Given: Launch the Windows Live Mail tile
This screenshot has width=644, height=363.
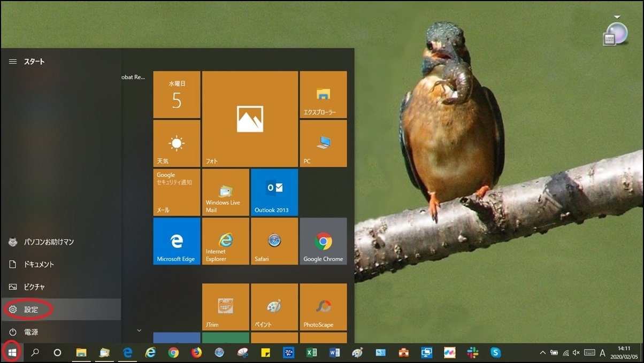Looking at the screenshot, I should 226,192.
